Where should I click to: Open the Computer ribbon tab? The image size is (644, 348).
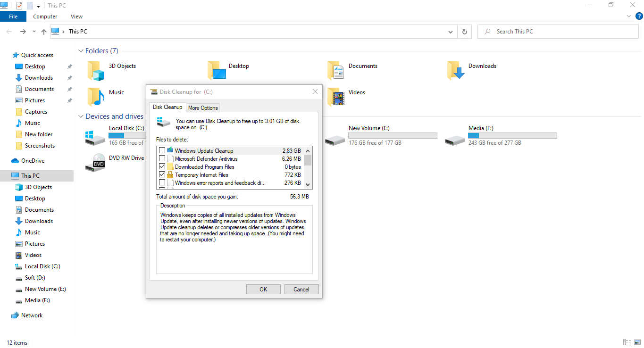tap(45, 17)
